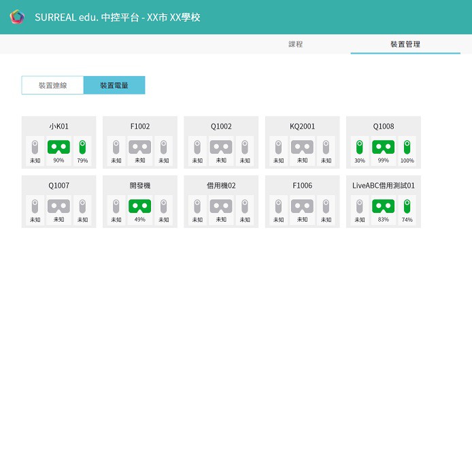Select the 裝置連線 view button
Viewport: 472px width, 476px height.
click(x=52, y=86)
